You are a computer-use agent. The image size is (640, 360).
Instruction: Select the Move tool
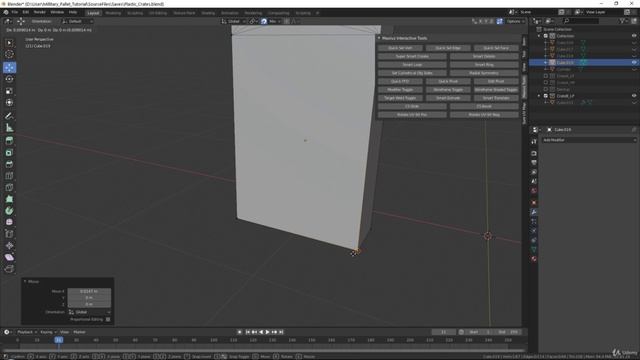(x=9, y=67)
